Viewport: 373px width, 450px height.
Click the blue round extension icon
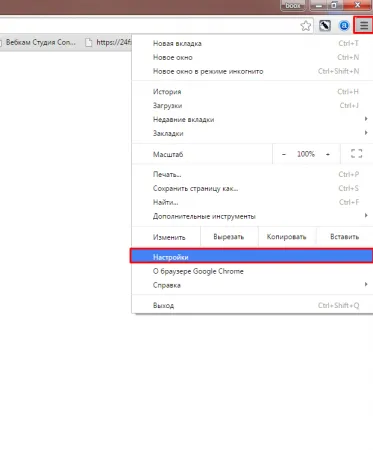click(x=344, y=25)
